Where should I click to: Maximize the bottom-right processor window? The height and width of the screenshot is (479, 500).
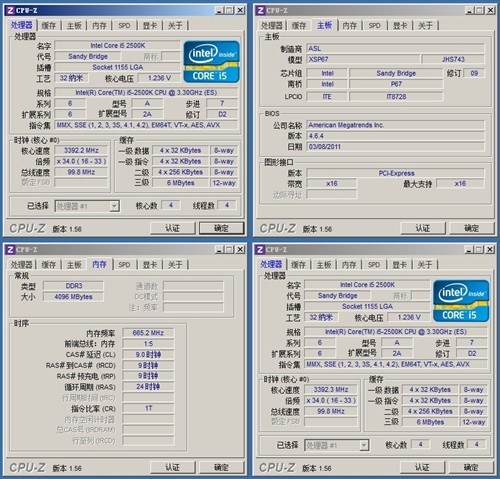(479, 249)
